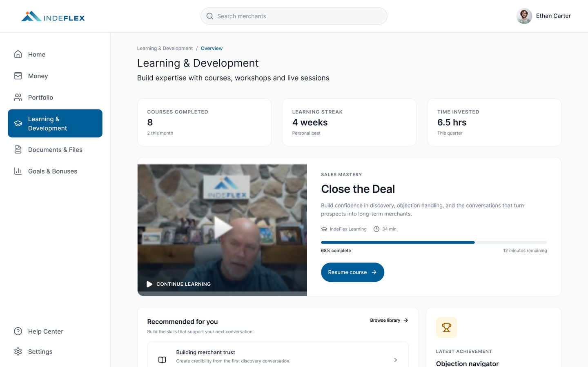This screenshot has width=588, height=367.
Task: Click the Resume course button
Action: (x=352, y=272)
